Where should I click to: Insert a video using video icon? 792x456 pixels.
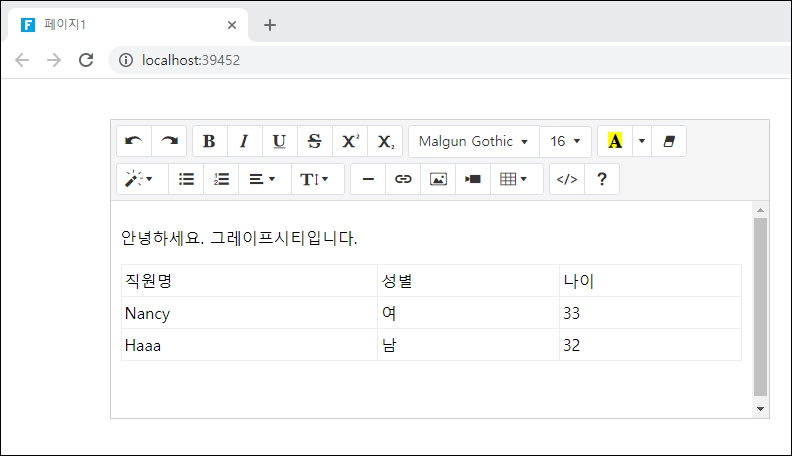point(473,179)
